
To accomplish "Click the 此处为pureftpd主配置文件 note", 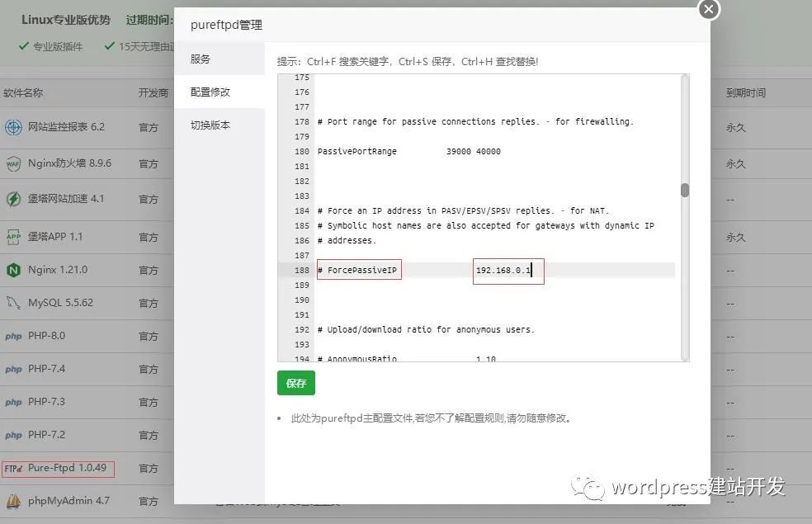I will [x=432, y=418].
